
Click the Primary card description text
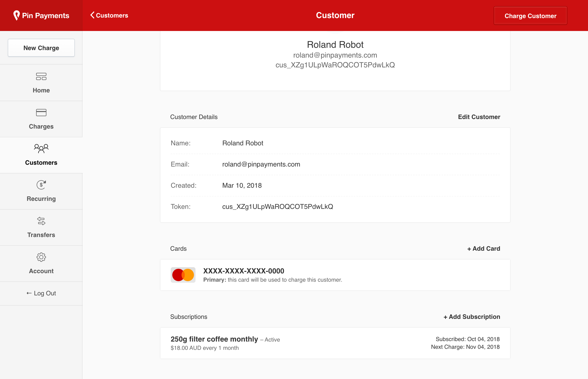273,280
